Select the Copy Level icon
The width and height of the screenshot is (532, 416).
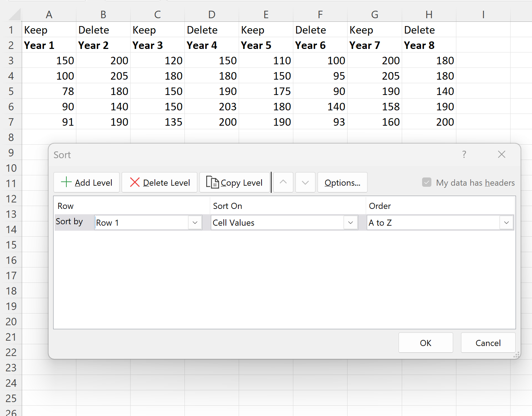tap(213, 182)
